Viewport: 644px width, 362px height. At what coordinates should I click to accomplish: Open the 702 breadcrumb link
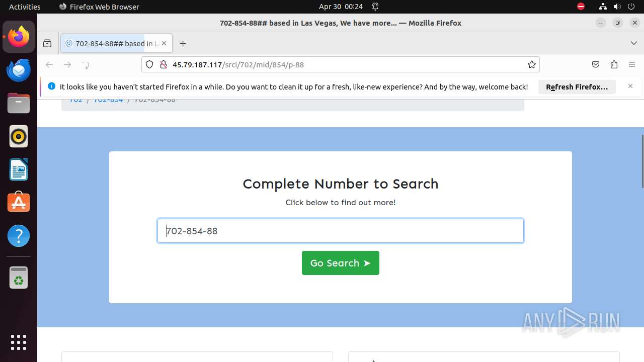point(76,100)
